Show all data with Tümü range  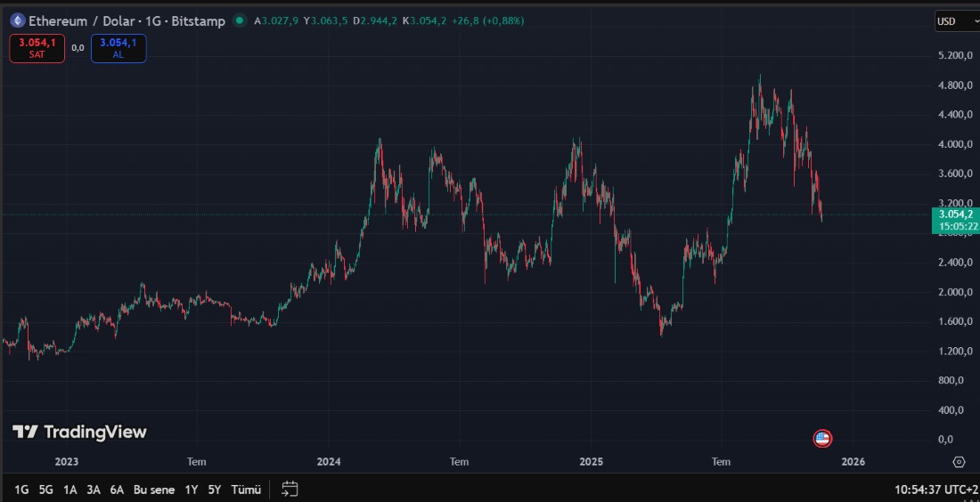[246, 489]
